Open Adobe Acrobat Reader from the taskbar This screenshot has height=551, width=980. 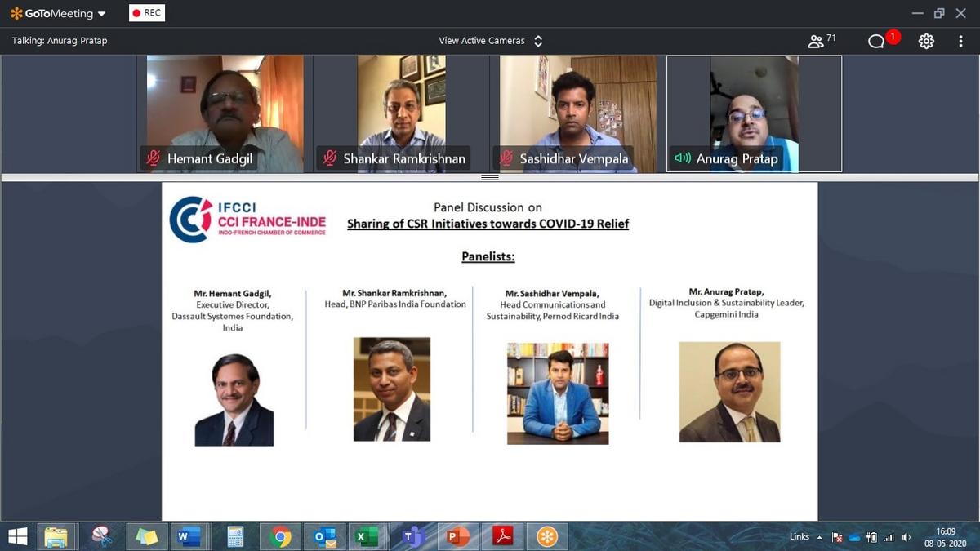click(x=502, y=536)
